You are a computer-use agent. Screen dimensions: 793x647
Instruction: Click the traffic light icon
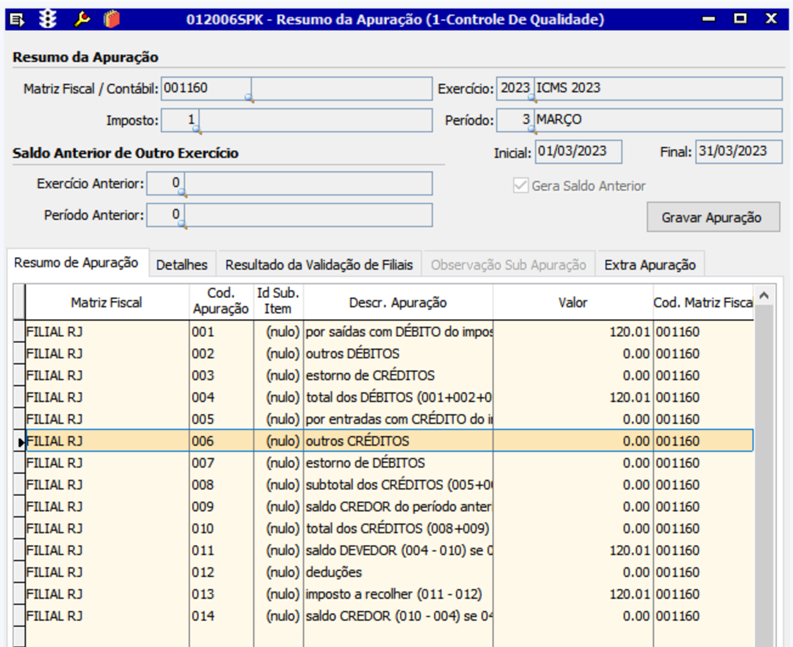tap(48, 19)
